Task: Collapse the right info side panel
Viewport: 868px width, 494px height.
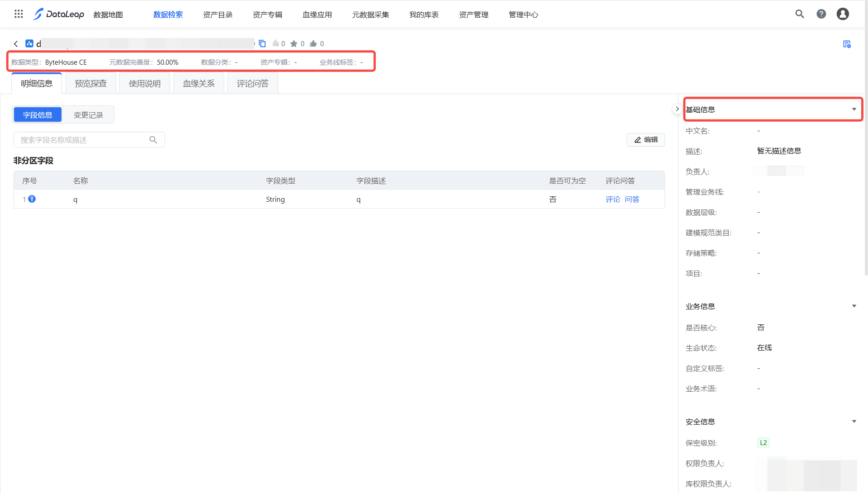Action: 677,109
